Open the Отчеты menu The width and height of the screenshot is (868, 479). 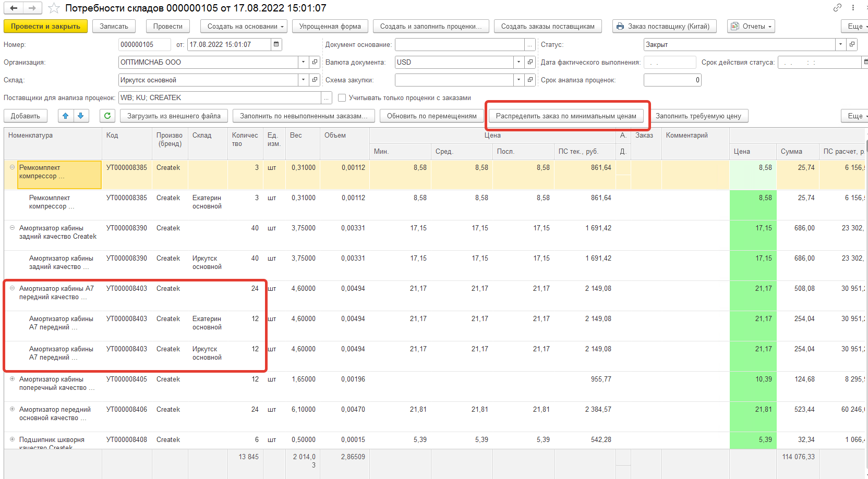(751, 26)
